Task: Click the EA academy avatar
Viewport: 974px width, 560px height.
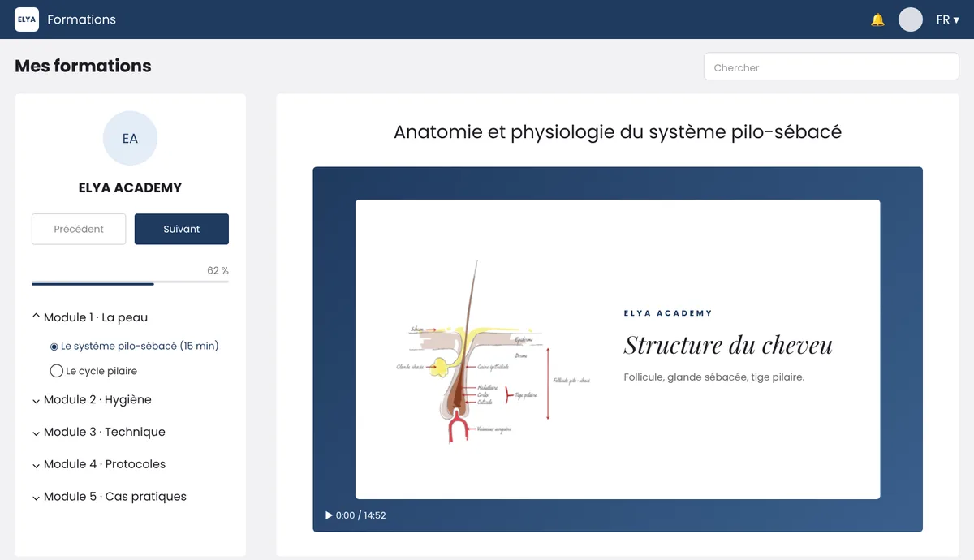Action: [x=130, y=138]
